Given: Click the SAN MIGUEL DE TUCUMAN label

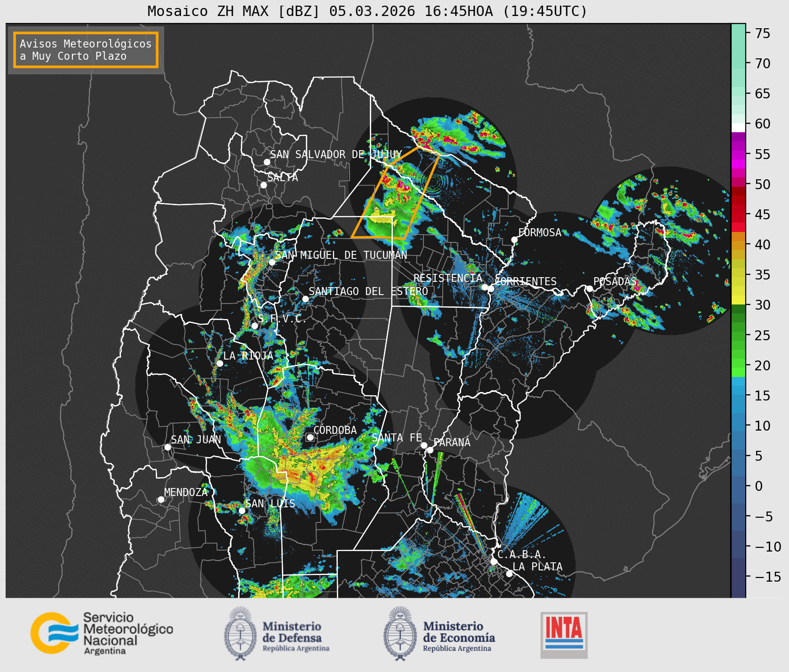Looking at the screenshot, I should coord(341,255).
